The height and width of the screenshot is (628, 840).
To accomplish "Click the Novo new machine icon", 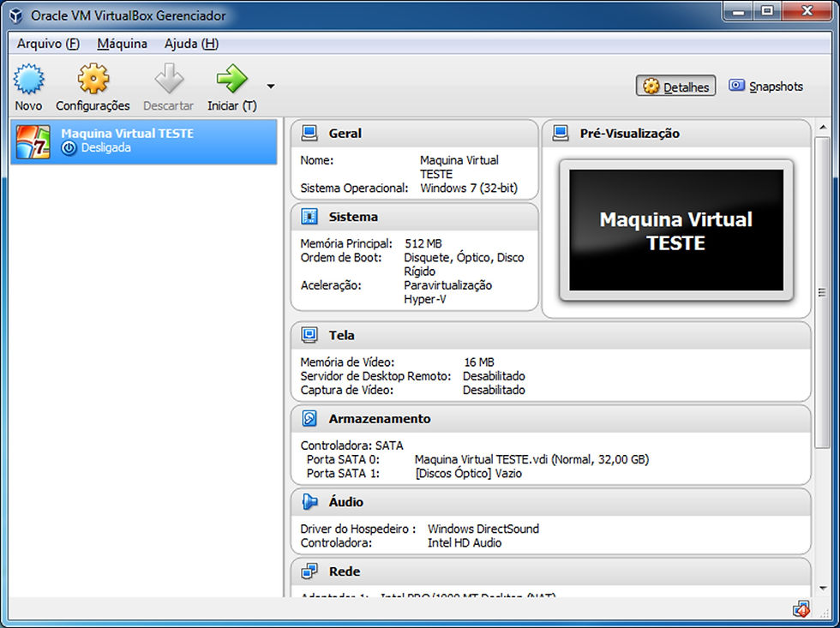I will pyautogui.click(x=29, y=79).
